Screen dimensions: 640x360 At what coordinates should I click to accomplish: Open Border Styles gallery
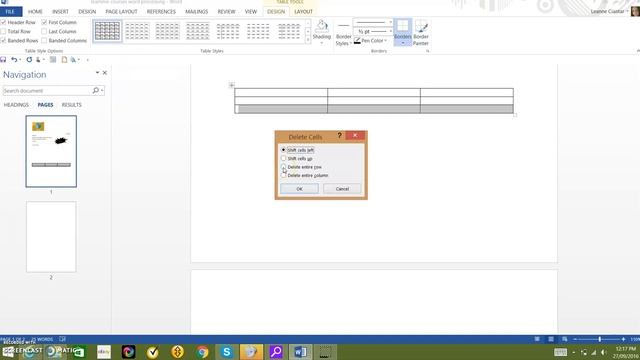coord(344,34)
